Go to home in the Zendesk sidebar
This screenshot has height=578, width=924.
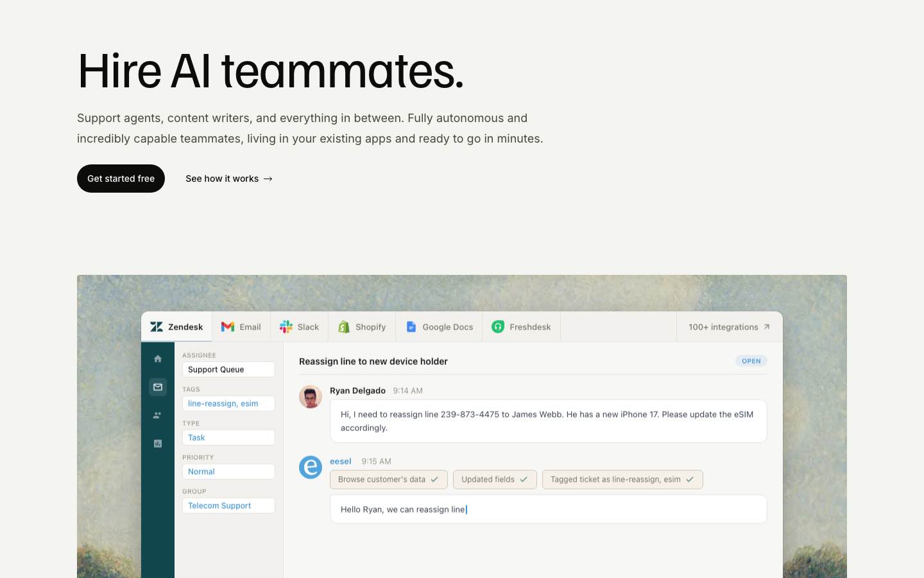(x=158, y=359)
